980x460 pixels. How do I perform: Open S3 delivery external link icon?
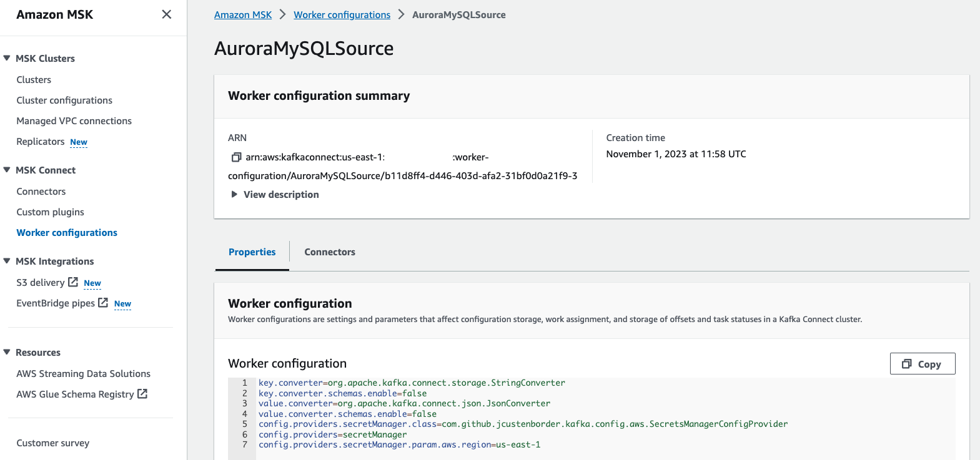coord(73,282)
